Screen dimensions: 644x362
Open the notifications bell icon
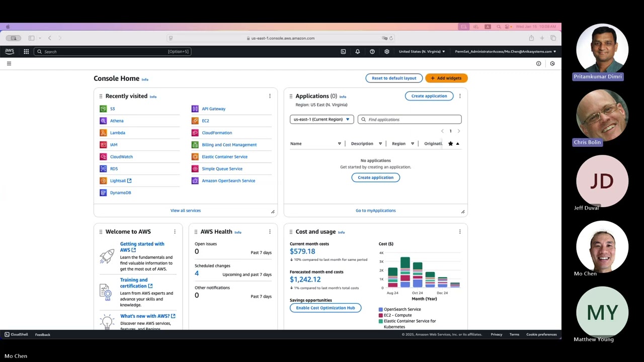[358, 51]
